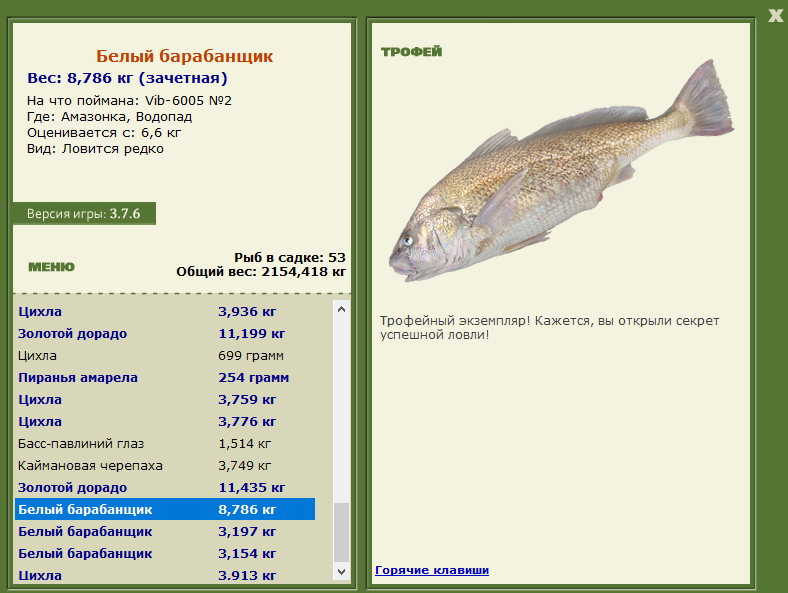788x593 pixels.
Task: Select Каймановая черепаха 3,749 кг row
Action: 165,466
